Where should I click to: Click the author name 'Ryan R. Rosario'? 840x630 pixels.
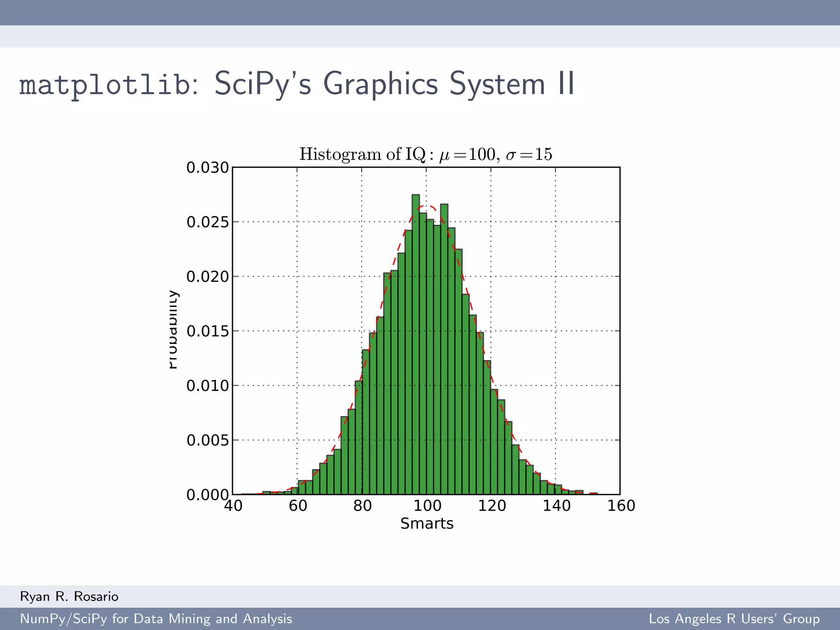pos(69,596)
